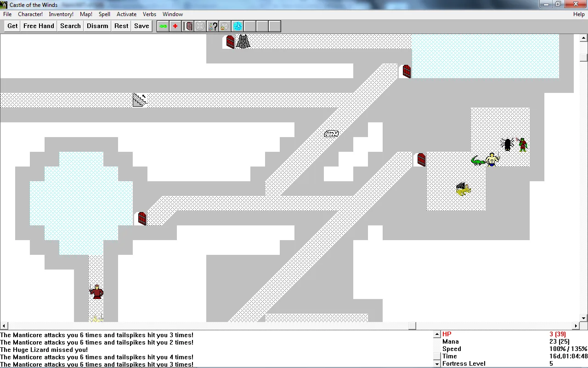Click the red door spell icon in toolbar
Screen dimensions: 588x368
pyautogui.click(x=188, y=26)
